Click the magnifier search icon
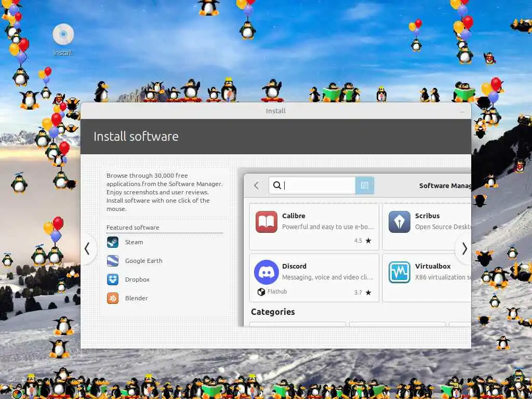Viewport: 532px width, 399px height. [277, 185]
